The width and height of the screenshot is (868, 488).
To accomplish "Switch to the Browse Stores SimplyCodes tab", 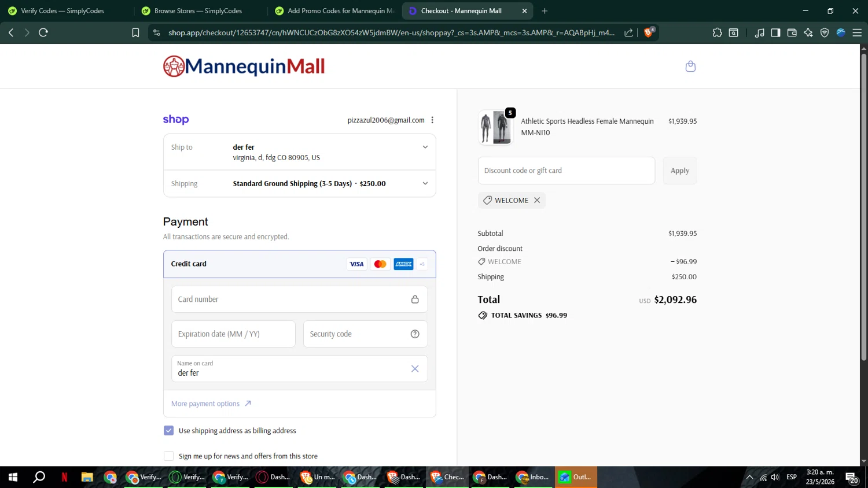I will 200,11.
